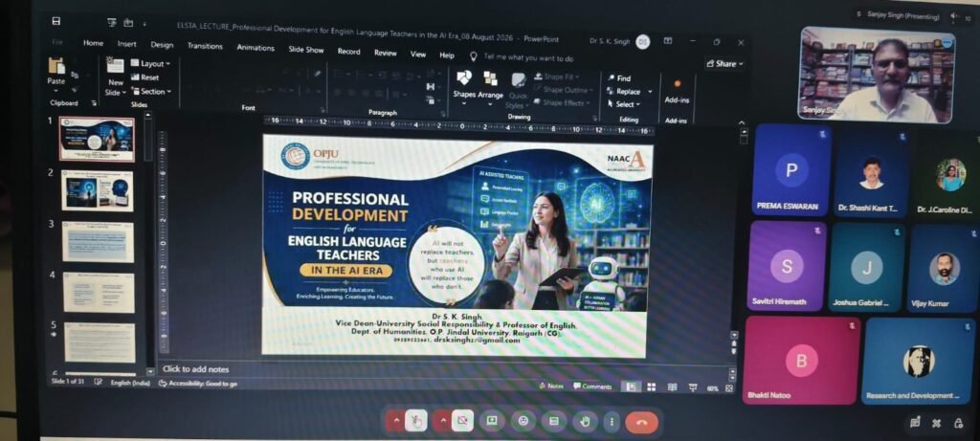980x441 pixels.
Task: Select slide 4 thumbnail
Action: 99,293
